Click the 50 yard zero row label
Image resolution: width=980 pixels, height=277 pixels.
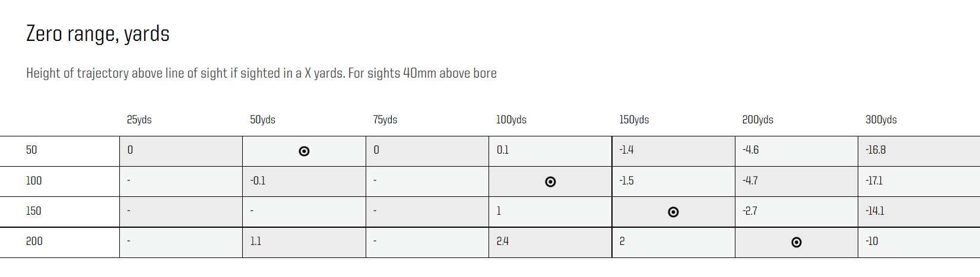pyautogui.click(x=31, y=150)
